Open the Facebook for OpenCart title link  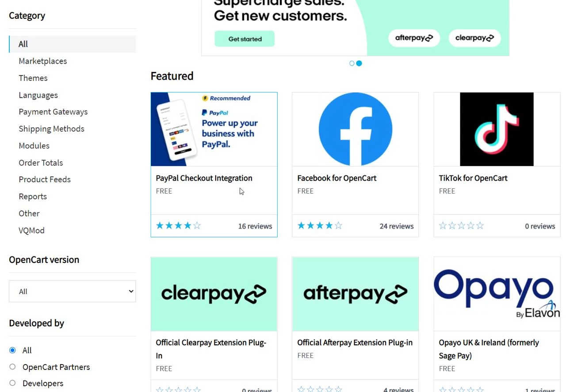coord(337,178)
